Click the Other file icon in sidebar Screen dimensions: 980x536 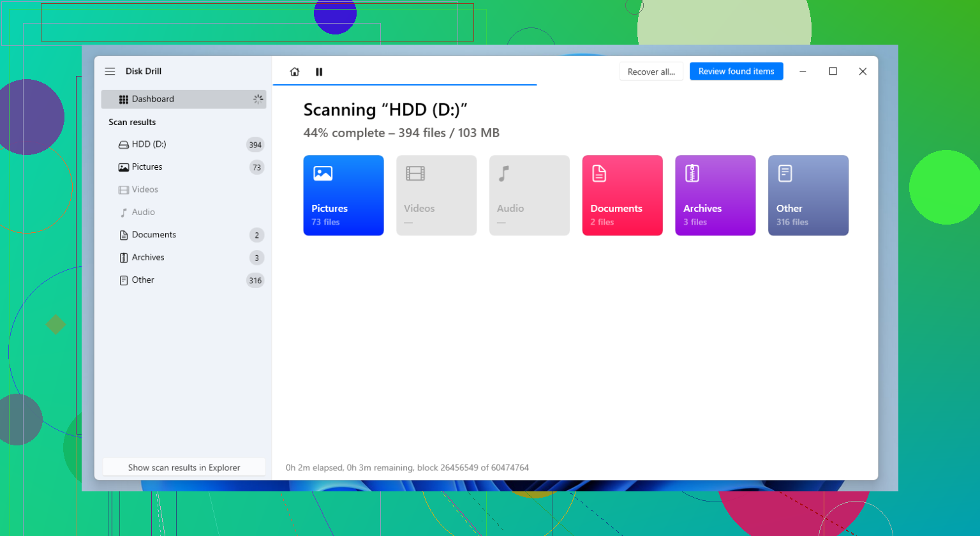124,280
